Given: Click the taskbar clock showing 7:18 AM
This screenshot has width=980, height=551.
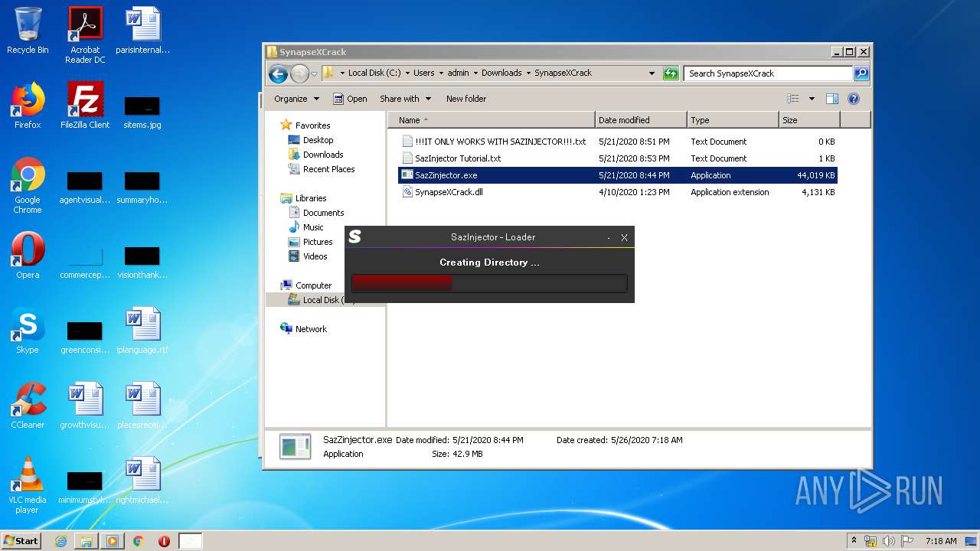Looking at the screenshot, I should [940, 541].
